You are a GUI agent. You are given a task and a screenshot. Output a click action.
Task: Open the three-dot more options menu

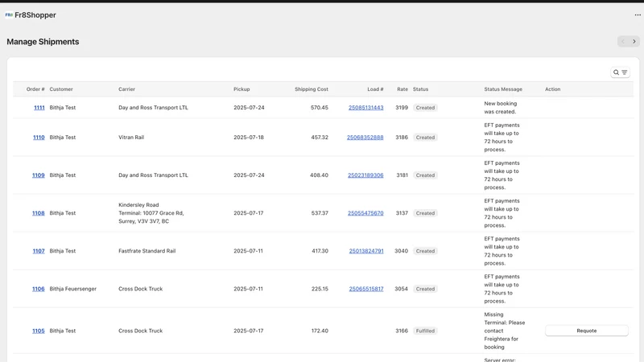point(638,14)
